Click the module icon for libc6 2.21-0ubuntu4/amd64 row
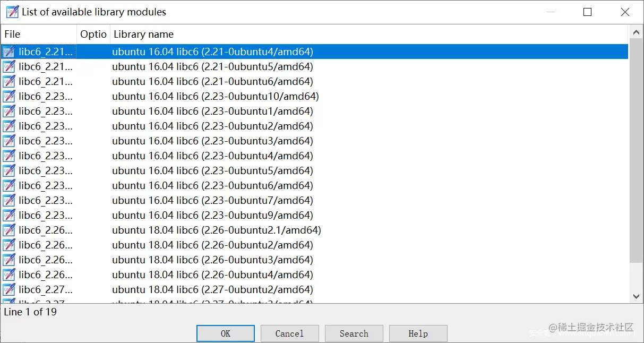Screen dimensions: 644x343 (8, 52)
